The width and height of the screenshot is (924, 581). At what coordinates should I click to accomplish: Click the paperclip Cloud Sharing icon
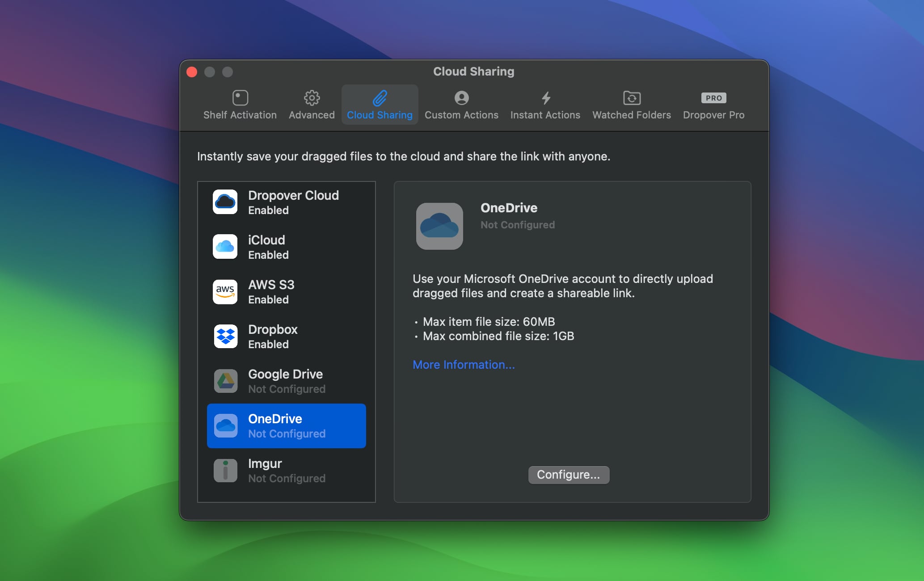pyautogui.click(x=380, y=98)
